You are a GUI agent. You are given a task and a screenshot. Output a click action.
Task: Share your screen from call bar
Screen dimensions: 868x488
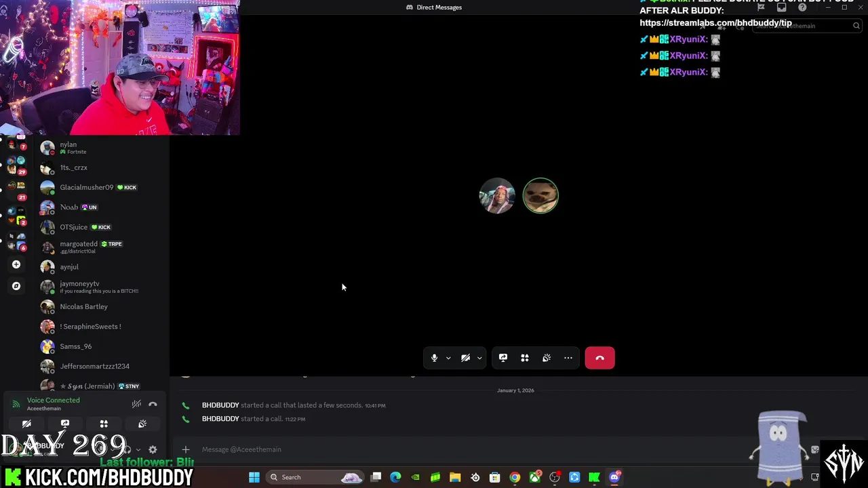(x=503, y=358)
